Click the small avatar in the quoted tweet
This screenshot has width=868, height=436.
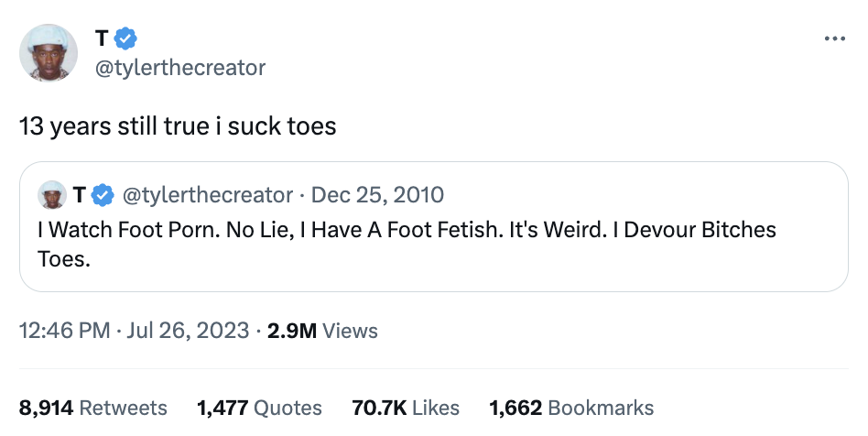coord(51,194)
